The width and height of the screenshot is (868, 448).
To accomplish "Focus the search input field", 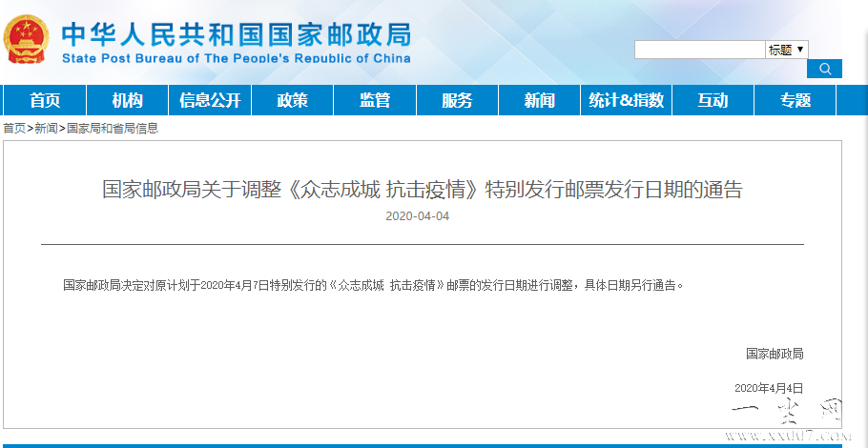I will point(700,50).
